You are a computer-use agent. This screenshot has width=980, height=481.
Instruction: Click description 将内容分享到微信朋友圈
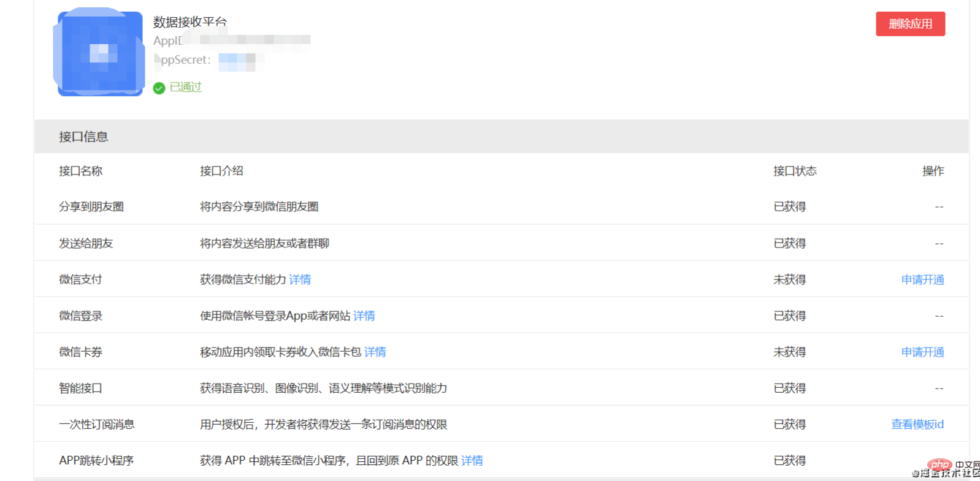[259, 206]
